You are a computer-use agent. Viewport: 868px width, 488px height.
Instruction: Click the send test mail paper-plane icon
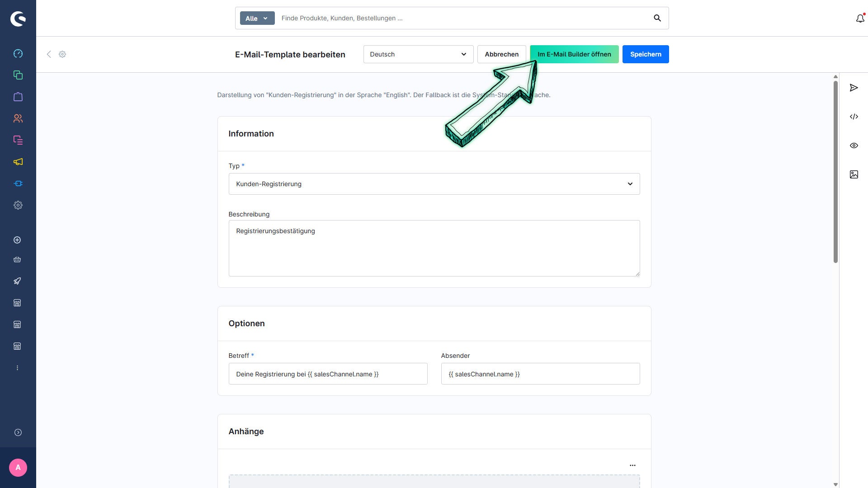[854, 88]
